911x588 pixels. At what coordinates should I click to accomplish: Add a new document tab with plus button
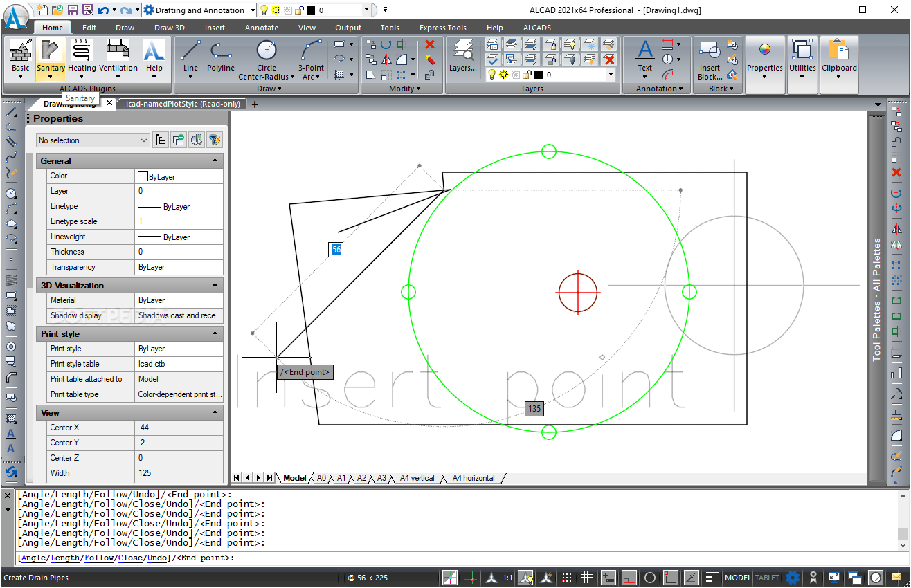(255, 104)
